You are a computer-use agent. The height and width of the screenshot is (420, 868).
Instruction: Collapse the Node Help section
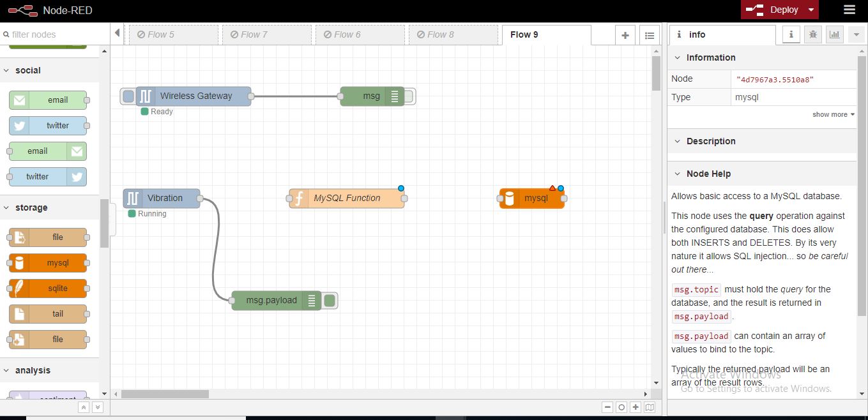coord(708,174)
